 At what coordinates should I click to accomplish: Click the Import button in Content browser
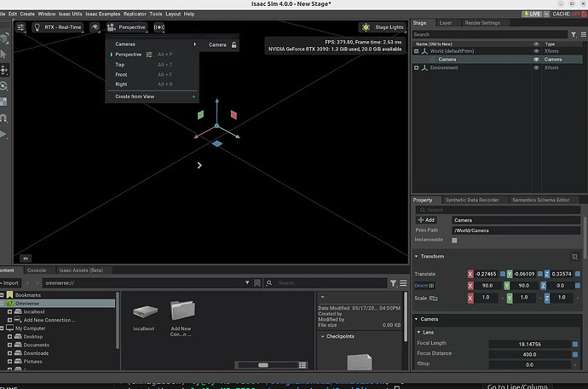(x=10, y=283)
